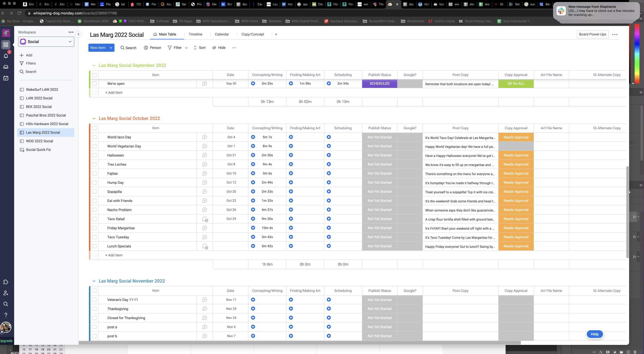Open the apps puzzle piece icon
This screenshot has height=354, width=644.
click(6, 282)
